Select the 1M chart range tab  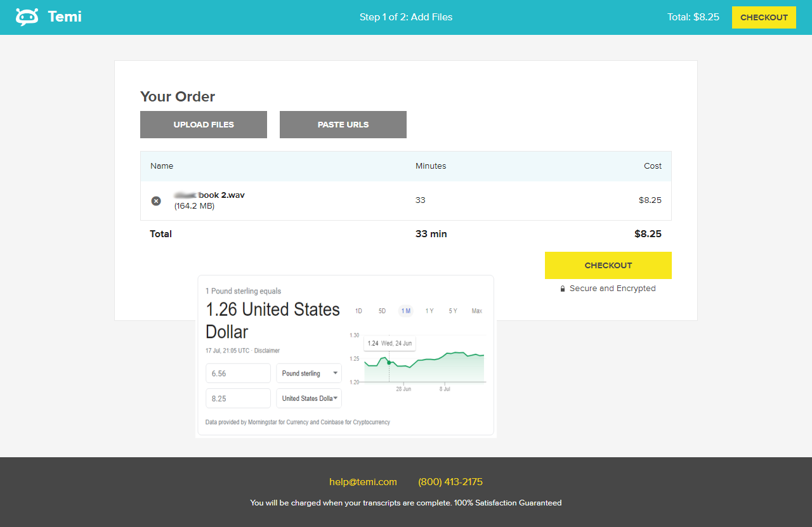point(405,311)
